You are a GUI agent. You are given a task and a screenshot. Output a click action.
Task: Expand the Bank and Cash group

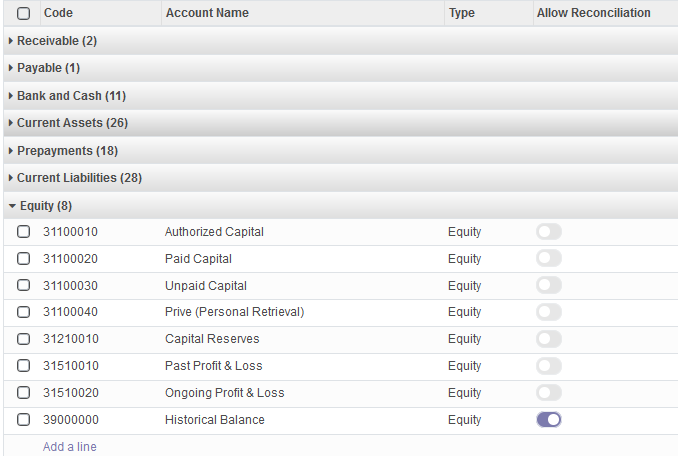(67, 96)
